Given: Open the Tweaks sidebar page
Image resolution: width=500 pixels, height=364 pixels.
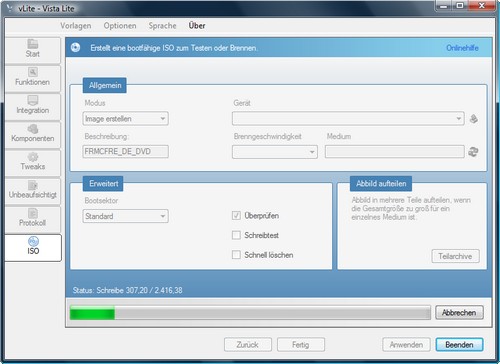Looking at the screenshot, I should click(33, 163).
